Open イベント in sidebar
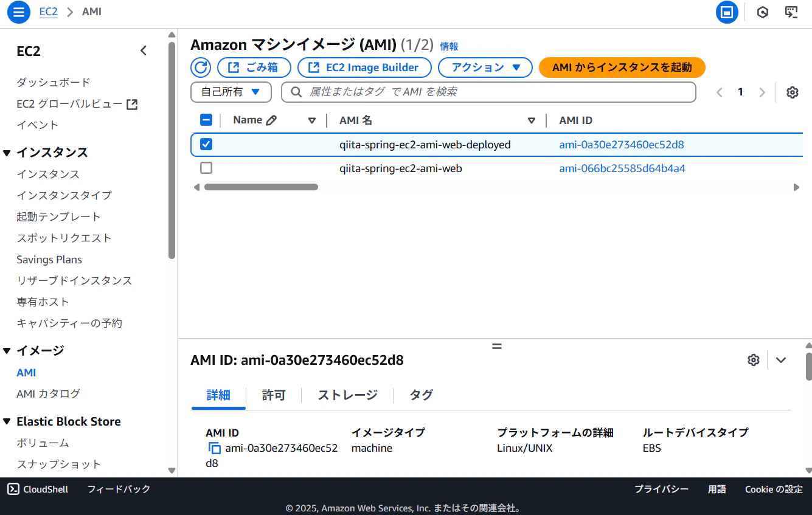 point(38,125)
